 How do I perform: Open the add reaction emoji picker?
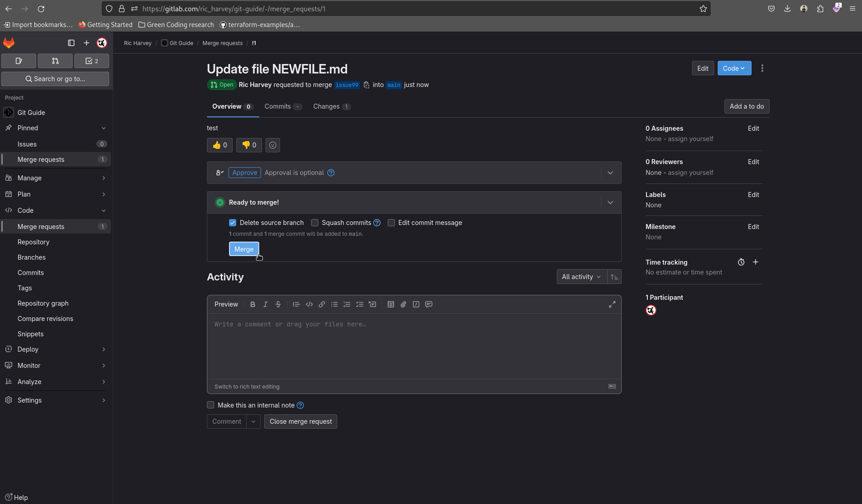[273, 145]
